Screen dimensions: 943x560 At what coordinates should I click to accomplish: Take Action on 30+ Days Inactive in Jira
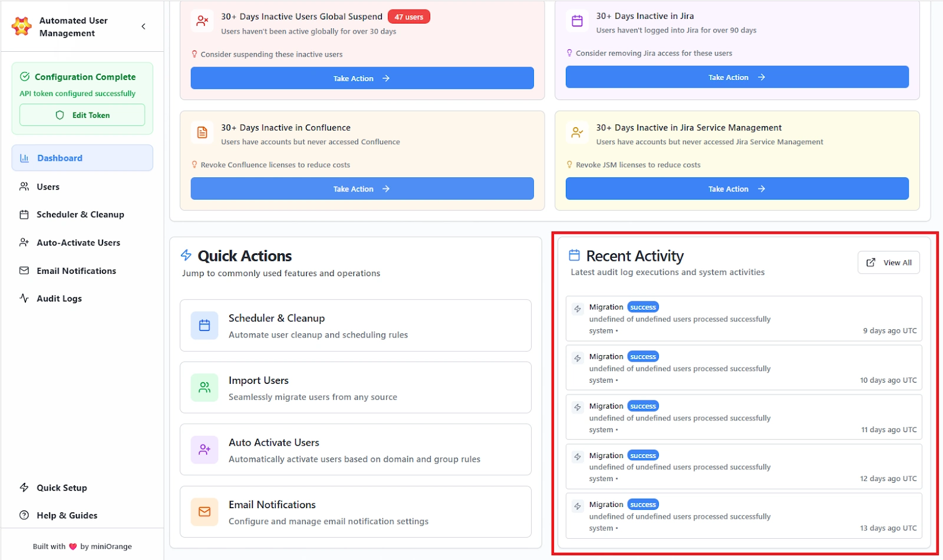[736, 77]
